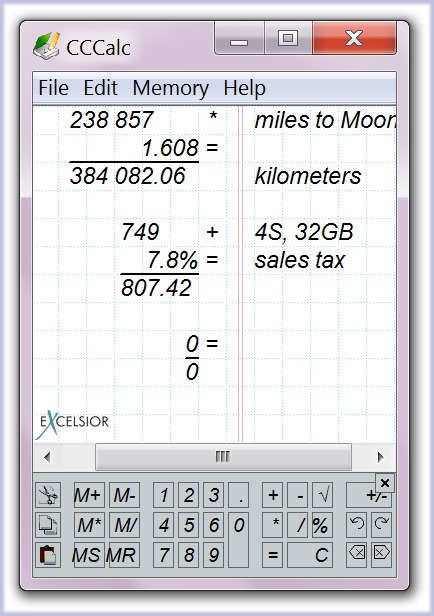The width and height of the screenshot is (434, 616).
Task: Click digit key 1
Action: (x=163, y=495)
